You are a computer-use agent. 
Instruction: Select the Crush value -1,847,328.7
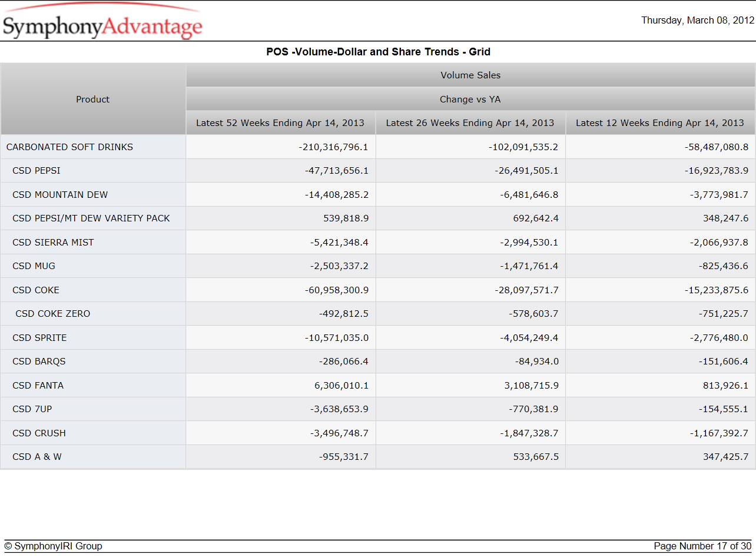click(x=529, y=433)
